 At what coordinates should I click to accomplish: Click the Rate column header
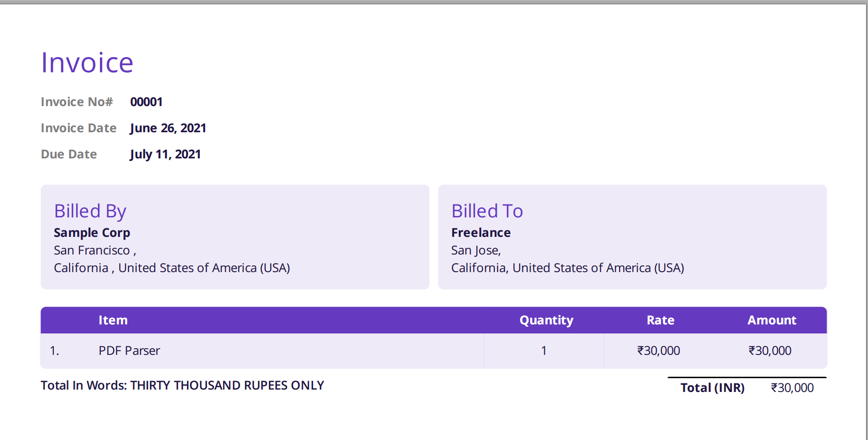click(x=660, y=320)
